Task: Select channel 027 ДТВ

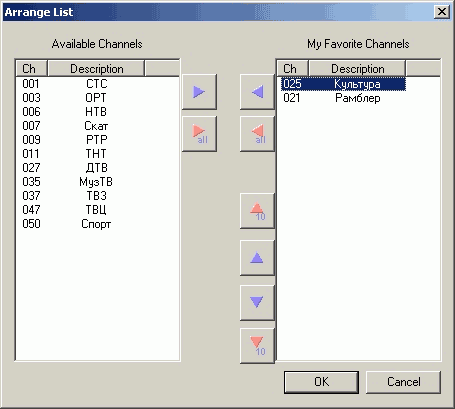Action: (x=81, y=168)
